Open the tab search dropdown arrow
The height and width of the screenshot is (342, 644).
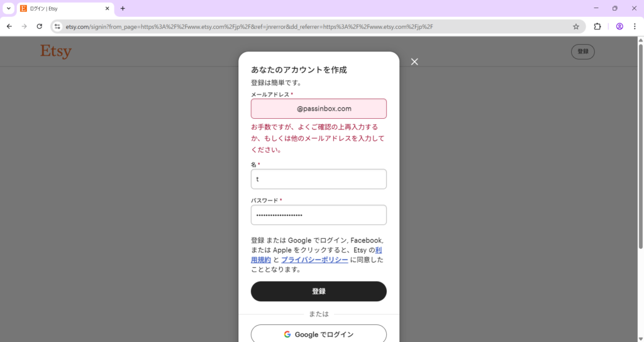click(x=8, y=8)
